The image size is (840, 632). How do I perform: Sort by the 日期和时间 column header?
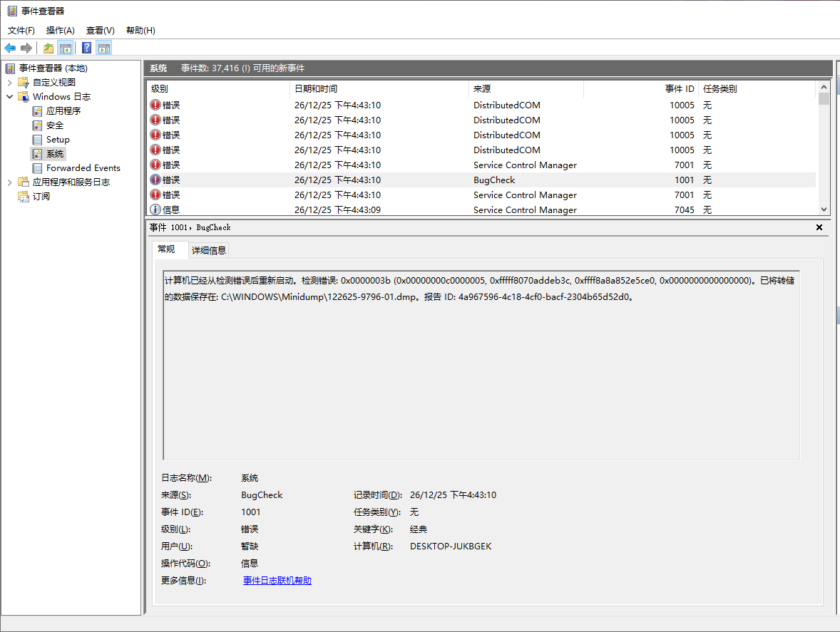[379, 89]
